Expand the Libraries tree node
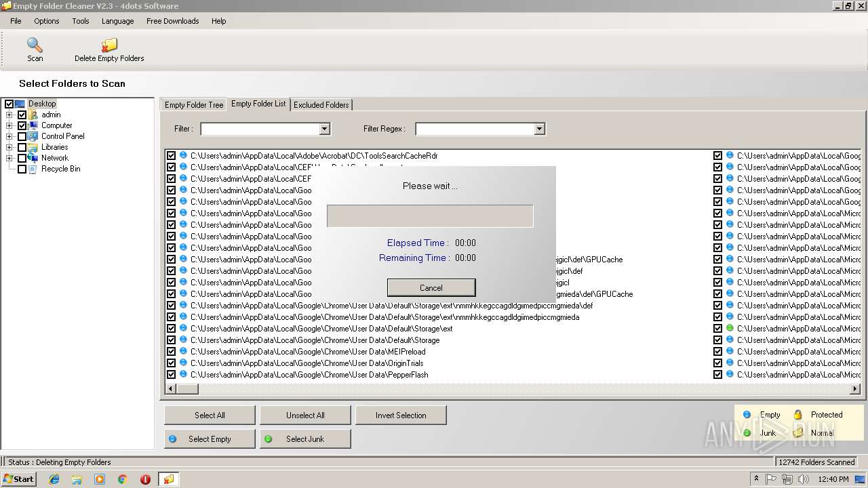The width and height of the screenshot is (868, 488). 9,147
